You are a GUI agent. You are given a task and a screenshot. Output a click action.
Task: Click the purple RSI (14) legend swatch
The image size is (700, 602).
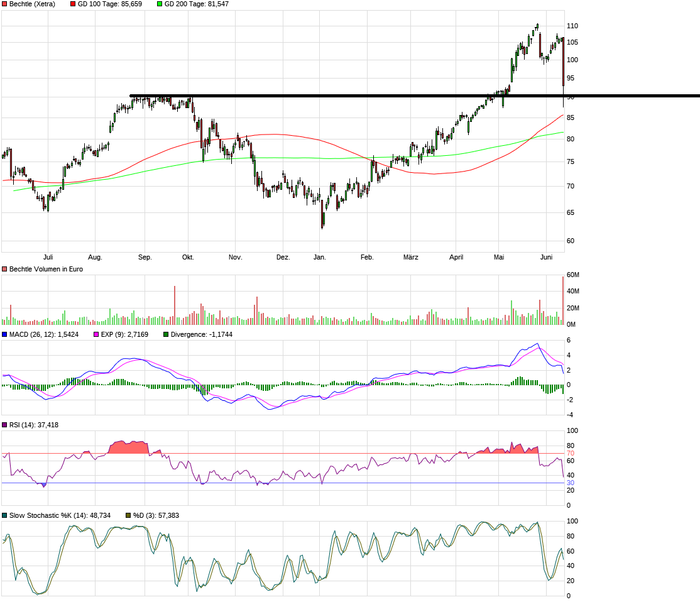5,425
